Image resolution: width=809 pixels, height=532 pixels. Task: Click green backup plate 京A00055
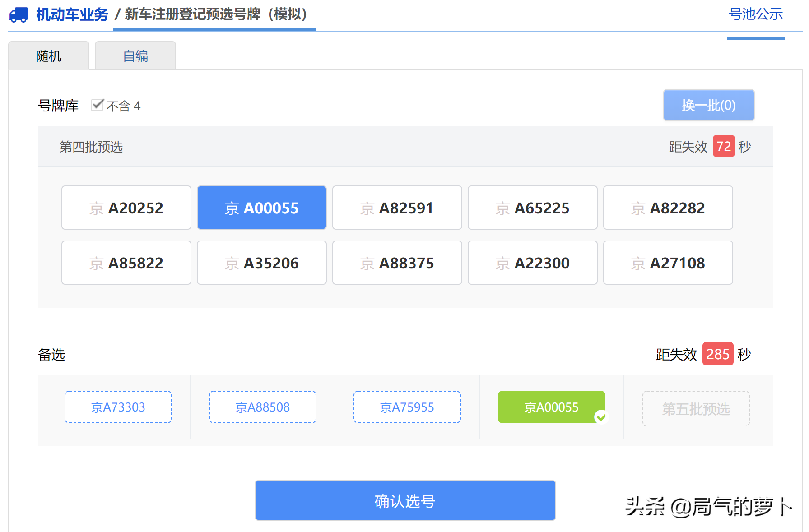tap(552, 407)
